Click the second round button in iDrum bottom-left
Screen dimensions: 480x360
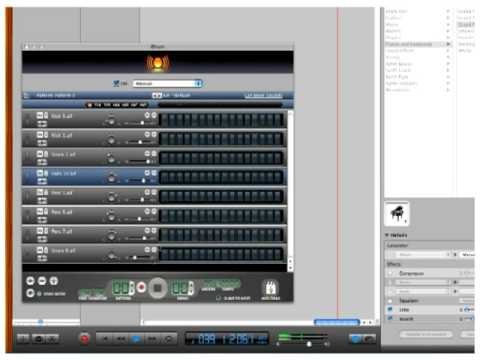[x=42, y=281]
